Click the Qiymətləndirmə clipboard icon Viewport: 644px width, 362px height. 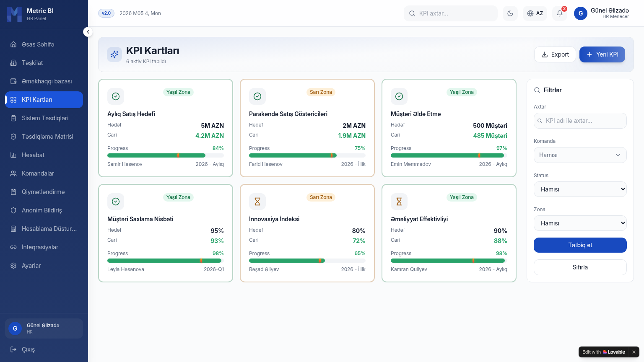pos(13,192)
